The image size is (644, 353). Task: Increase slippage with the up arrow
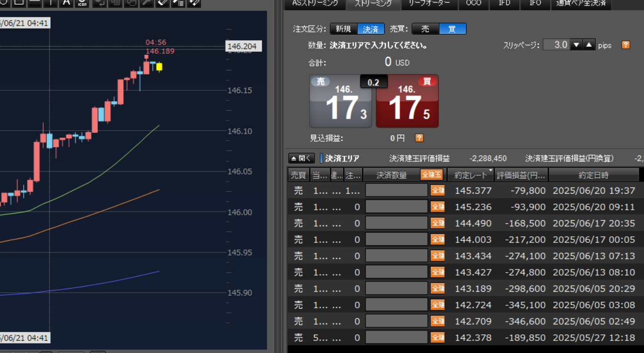(589, 45)
